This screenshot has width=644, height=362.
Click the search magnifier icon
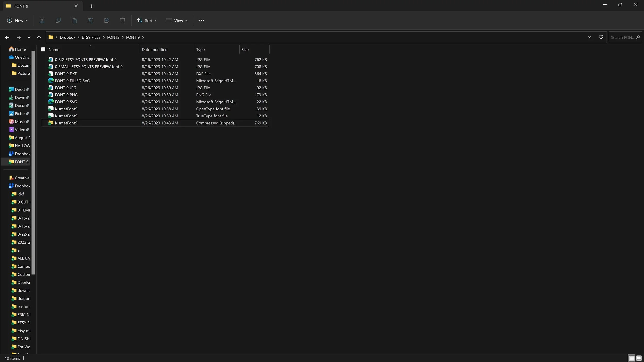click(638, 37)
